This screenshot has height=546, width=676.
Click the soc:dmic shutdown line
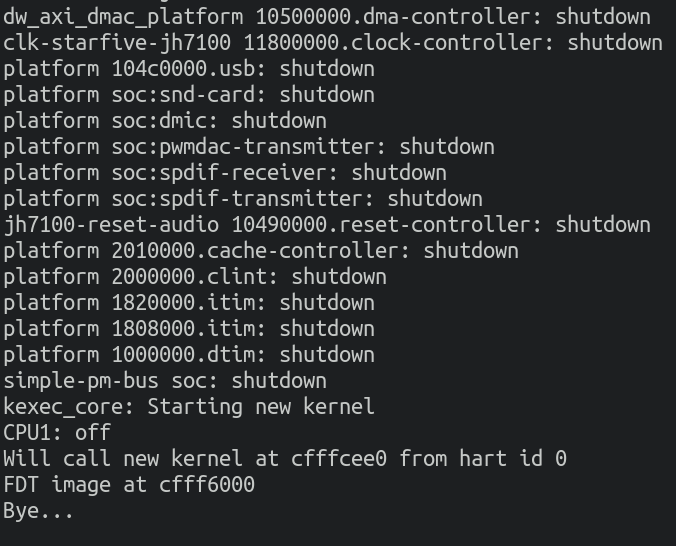pos(165,121)
